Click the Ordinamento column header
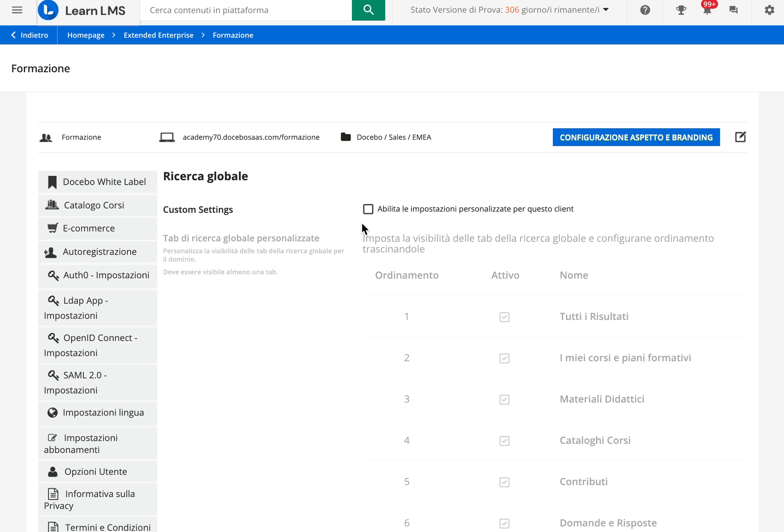Viewport: 784px width, 532px height. (x=407, y=275)
